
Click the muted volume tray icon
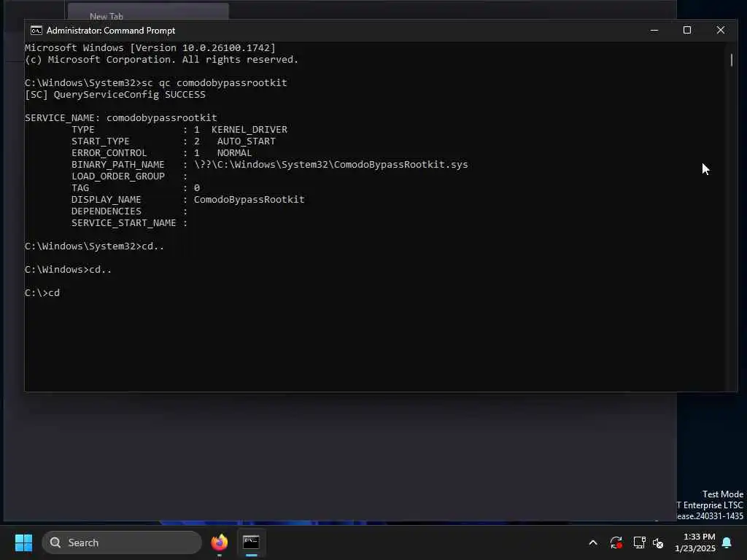point(658,542)
